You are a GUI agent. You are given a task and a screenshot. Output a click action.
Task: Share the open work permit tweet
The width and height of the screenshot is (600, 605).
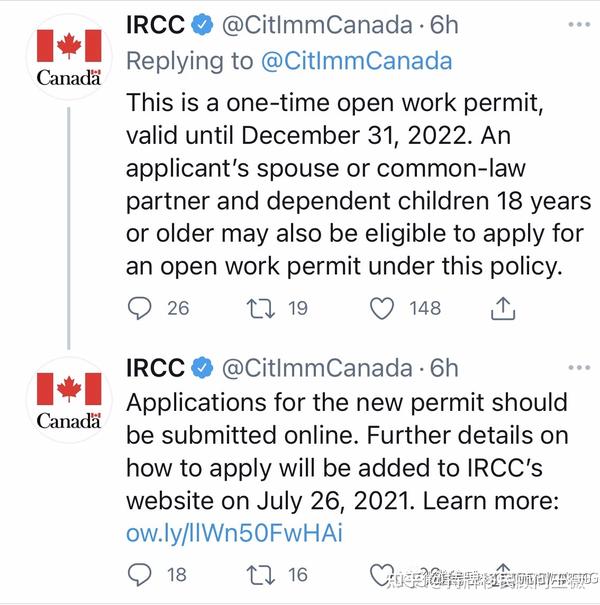[x=503, y=308]
